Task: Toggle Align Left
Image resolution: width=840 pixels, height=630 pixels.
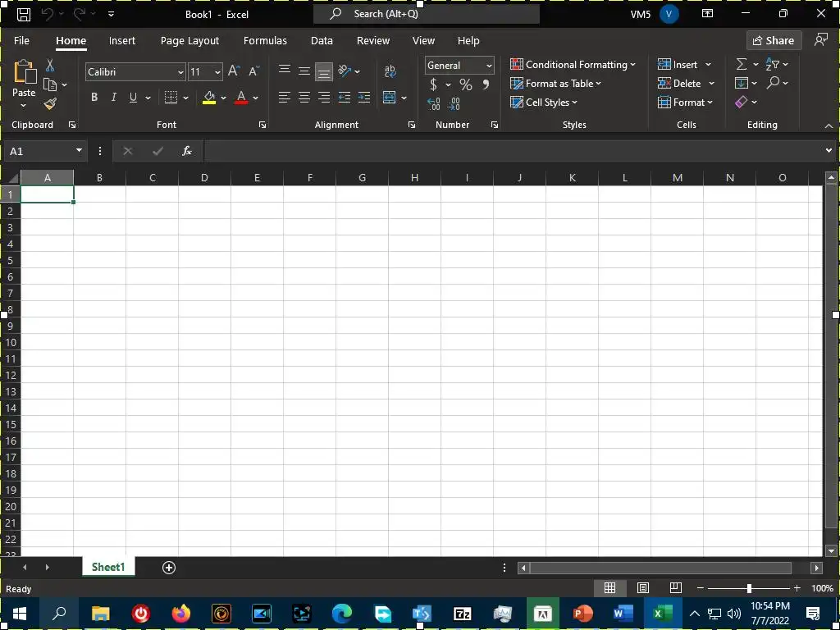Action: 285,97
